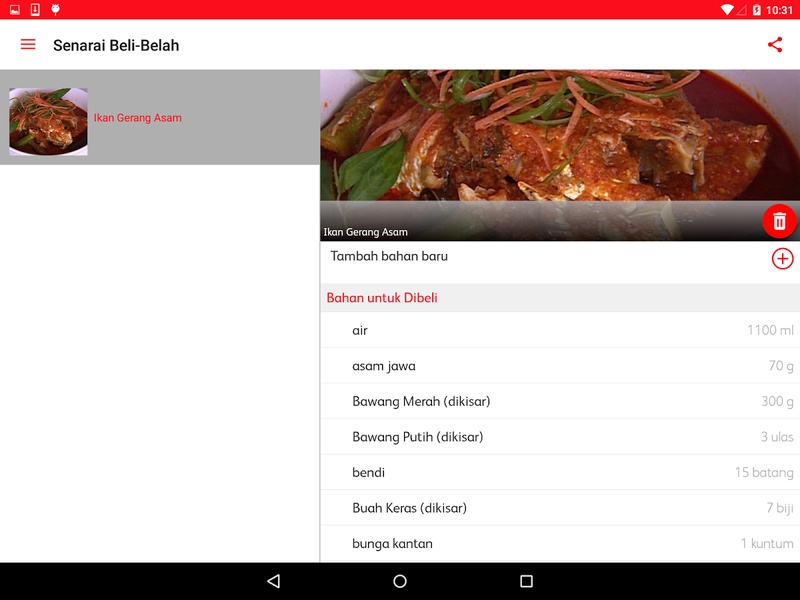The width and height of the screenshot is (800, 600).
Task: Click the 15 batang quantity
Action: point(764,472)
